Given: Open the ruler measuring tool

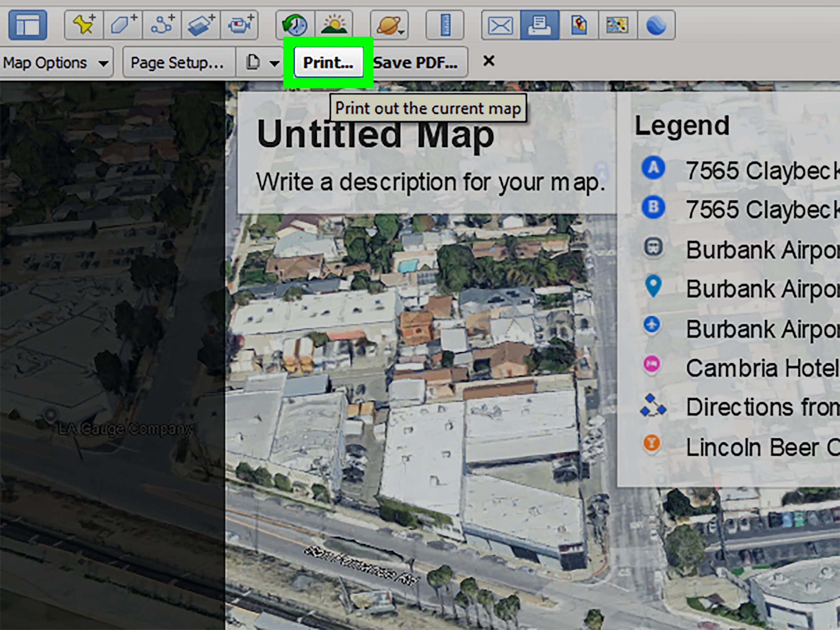Looking at the screenshot, I should click(445, 25).
